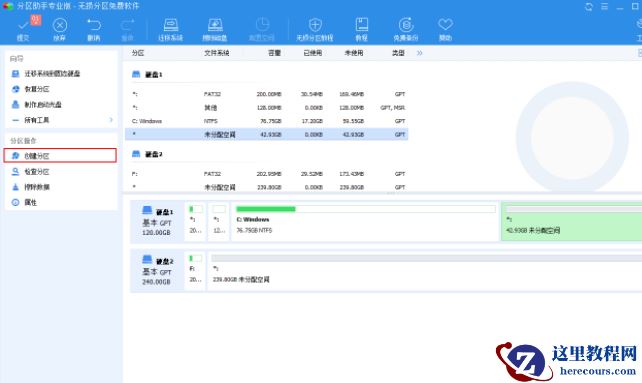Screen dimensions: 642x383
Task: Select Migrate OS to SSD wizard in sidebar
Action: point(52,74)
